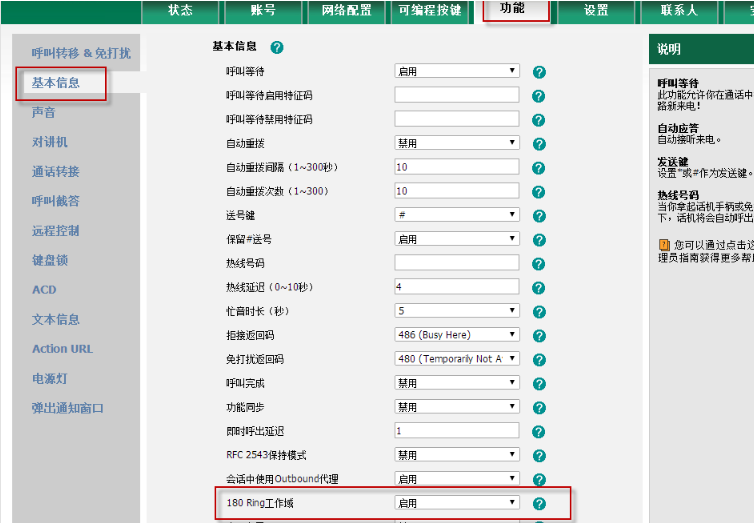Show help for 热线号码 field

(538, 264)
